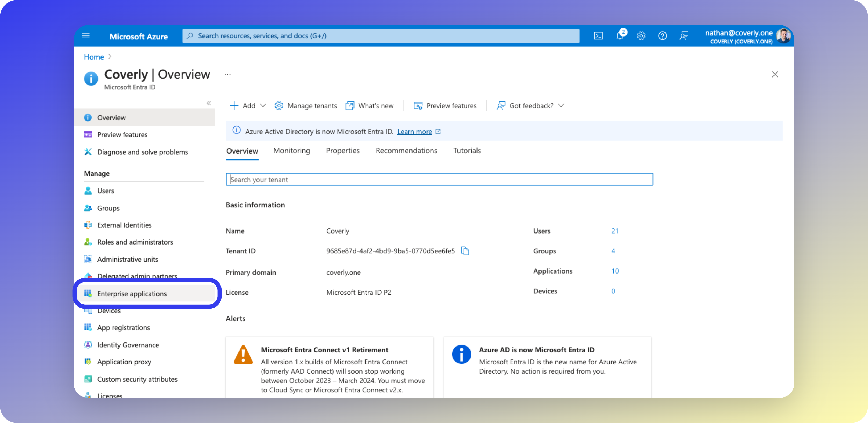Collapse the left sidebar menu
Image resolution: width=868 pixels, height=423 pixels.
209,103
